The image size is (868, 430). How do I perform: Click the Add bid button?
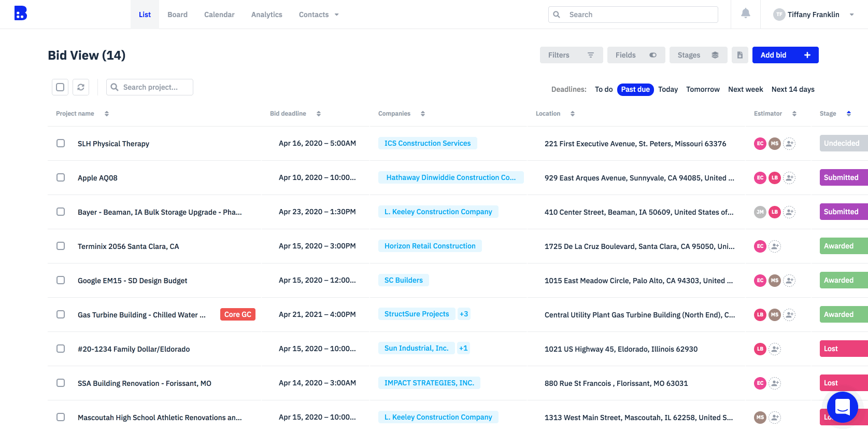coord(786,55)
